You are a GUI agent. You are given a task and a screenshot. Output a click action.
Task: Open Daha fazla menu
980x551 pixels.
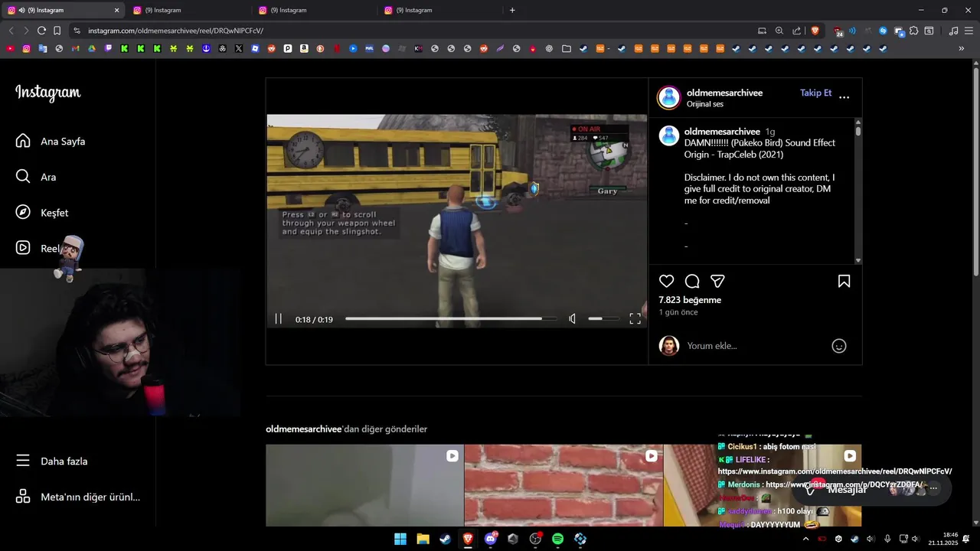tap(51, 461)
